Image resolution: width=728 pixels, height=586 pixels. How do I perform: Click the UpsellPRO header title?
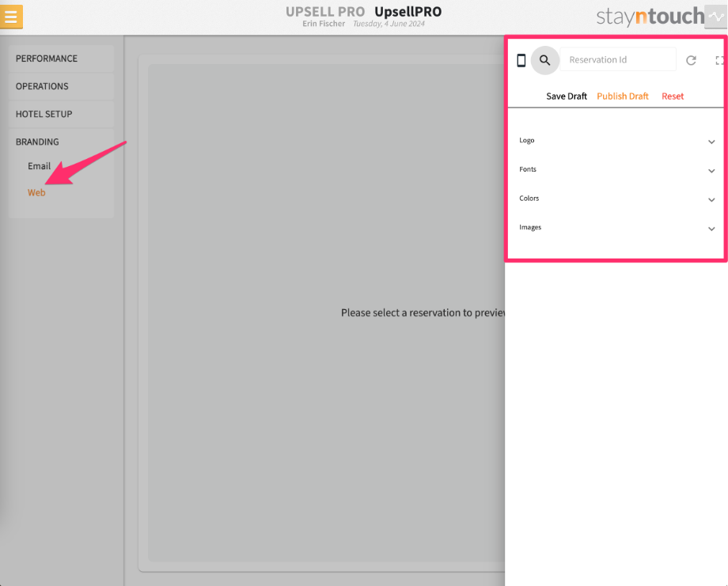(408, 11)
